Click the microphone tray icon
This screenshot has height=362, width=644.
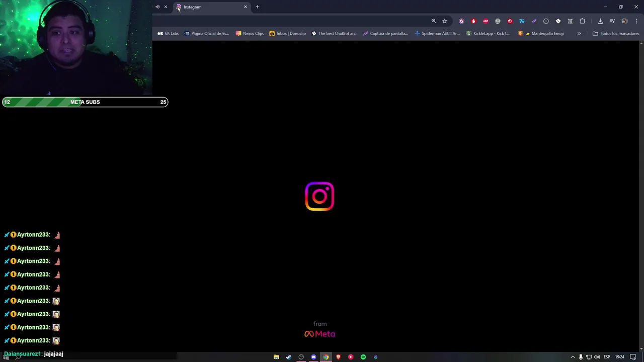581,357
